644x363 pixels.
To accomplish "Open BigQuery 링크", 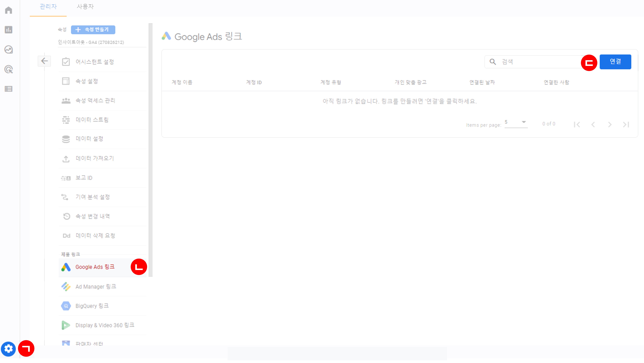I will (102, 306).
